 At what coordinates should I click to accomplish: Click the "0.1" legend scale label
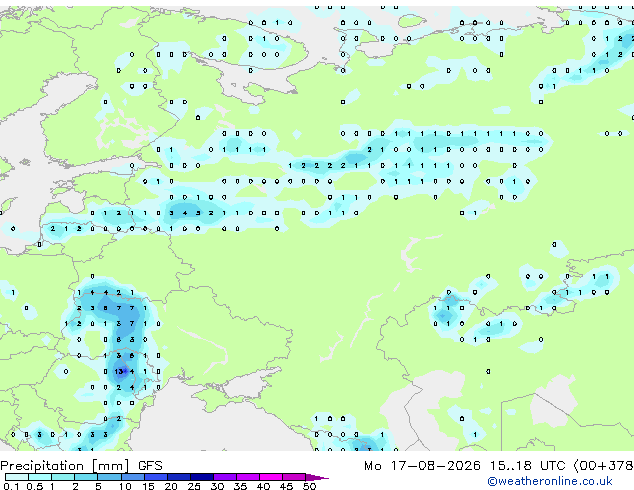click(x=11, y=486)
